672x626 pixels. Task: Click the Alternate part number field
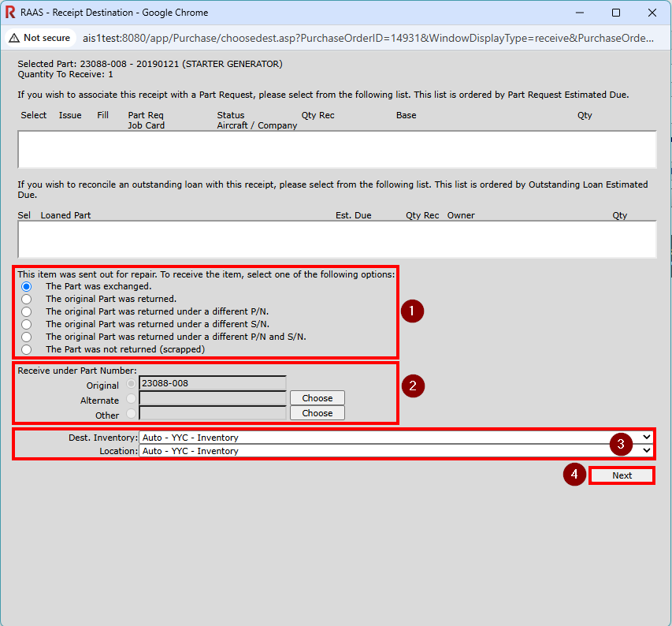tap(213, 398)
